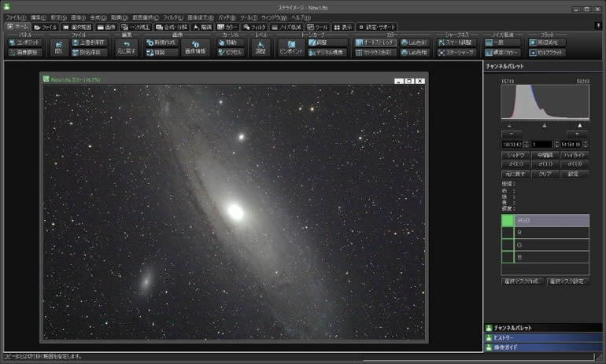Switch to the 設定・サポート ribbon tab
The height and width of the screenshot is (364, 606).
pyautogui.click(x=377, y=26)
